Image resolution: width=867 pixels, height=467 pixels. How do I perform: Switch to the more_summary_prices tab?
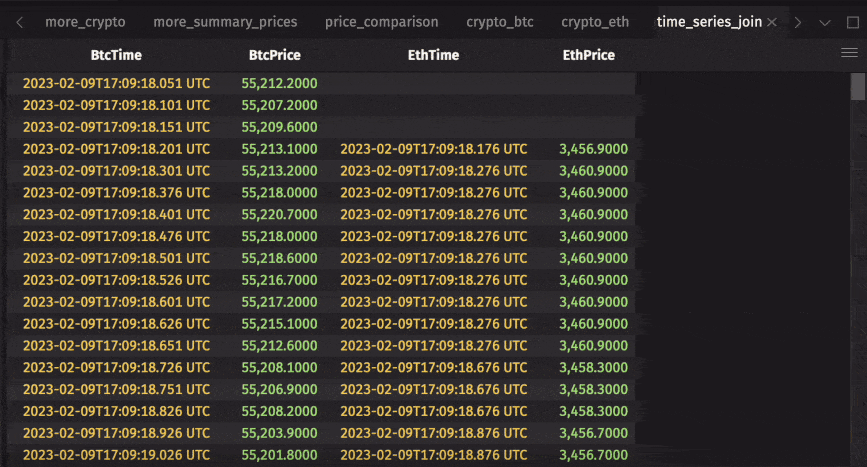coord(226,22)
